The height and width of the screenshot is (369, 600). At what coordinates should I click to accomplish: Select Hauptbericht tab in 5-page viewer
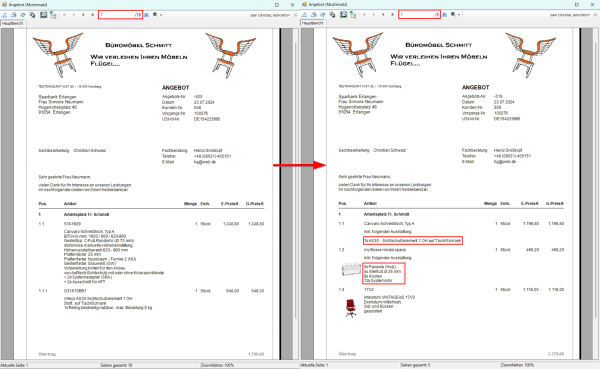pyautogui.click(x=313, y=23)
